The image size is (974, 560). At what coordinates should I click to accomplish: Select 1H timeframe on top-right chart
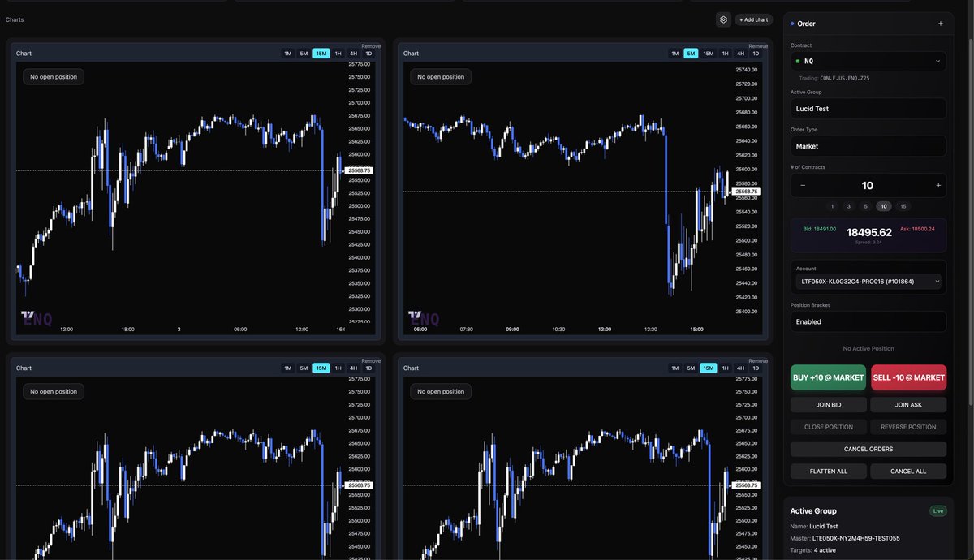point(726,54)
